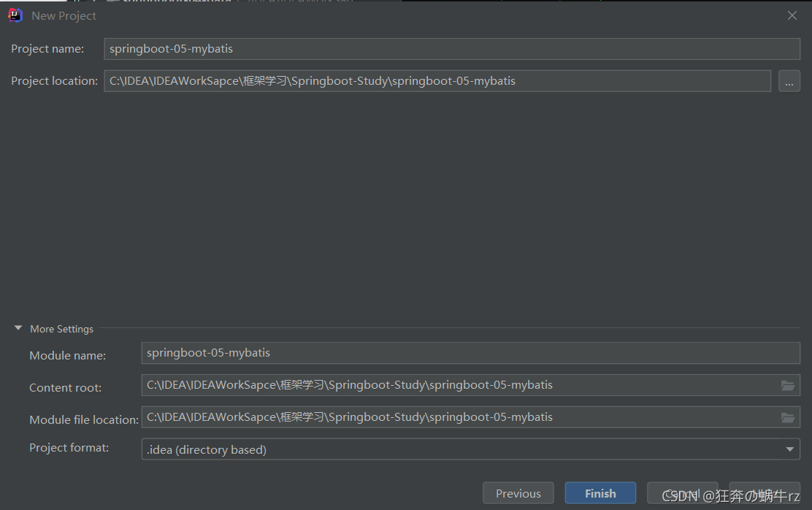Browse Module file location with folder icon
Viewport: 812px width, 510px height.
pyautogui.click(x=788, y=417)
